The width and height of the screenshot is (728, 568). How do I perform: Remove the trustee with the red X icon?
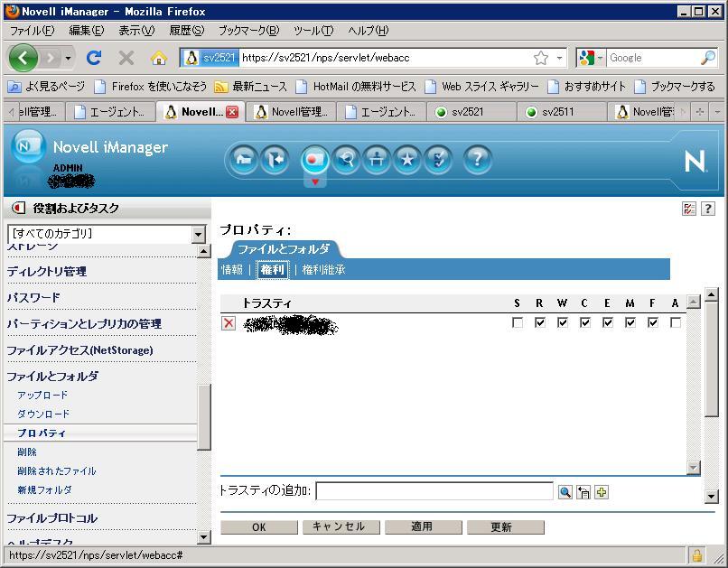[228, 323]
